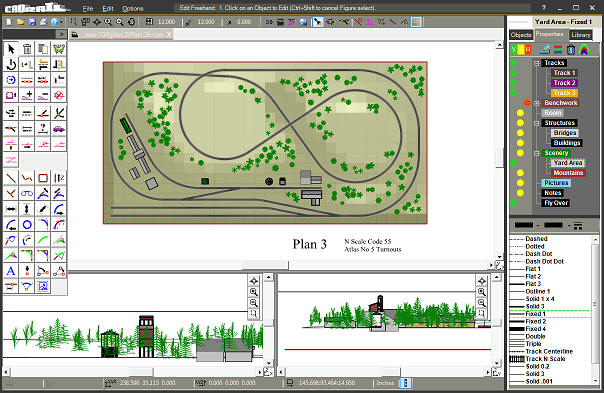The width and height of the screenshot is (604, 393).
Task: Click the zoom-in magnifier in left elevation view
Action: (254, 292)
